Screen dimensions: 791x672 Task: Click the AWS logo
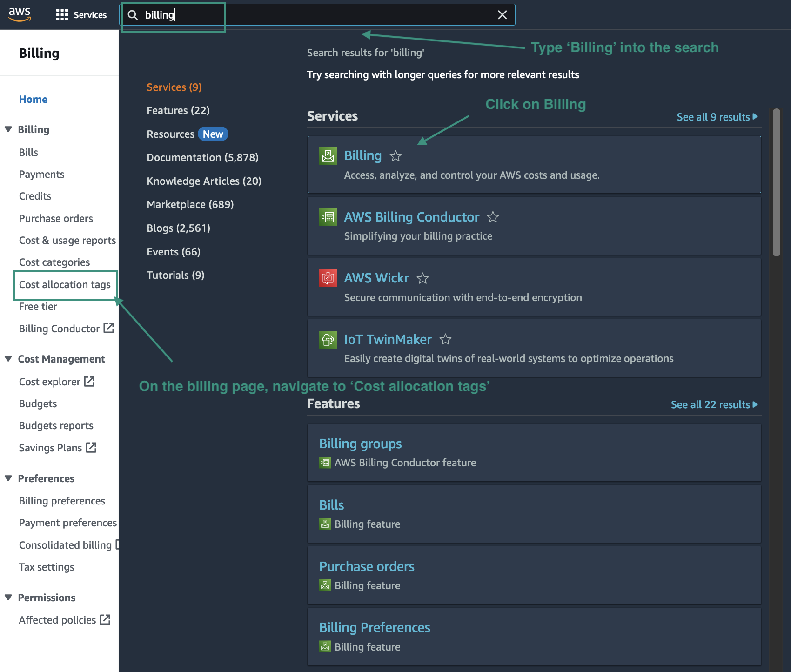point(20,14)
